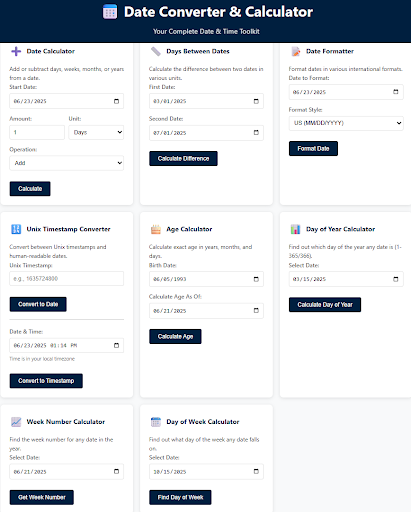Click the Calculate Difference button
The image size is (411, 512).
click(183, 159)
